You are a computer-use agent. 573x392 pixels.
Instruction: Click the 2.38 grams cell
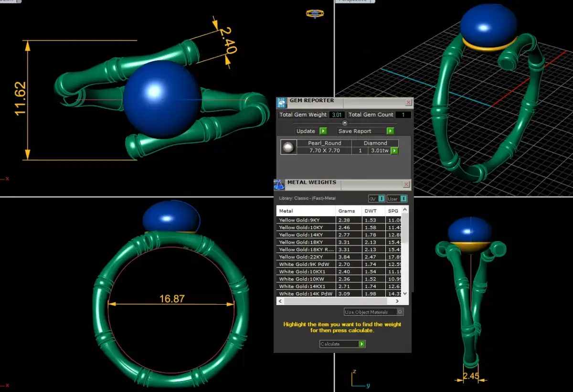[349, 220]
